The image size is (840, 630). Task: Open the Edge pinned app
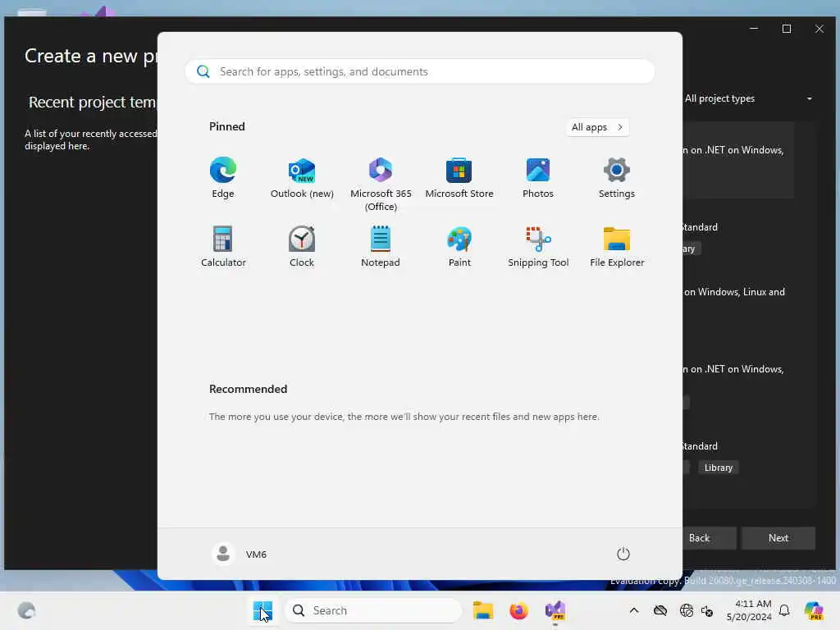click(x=223, y=178)
